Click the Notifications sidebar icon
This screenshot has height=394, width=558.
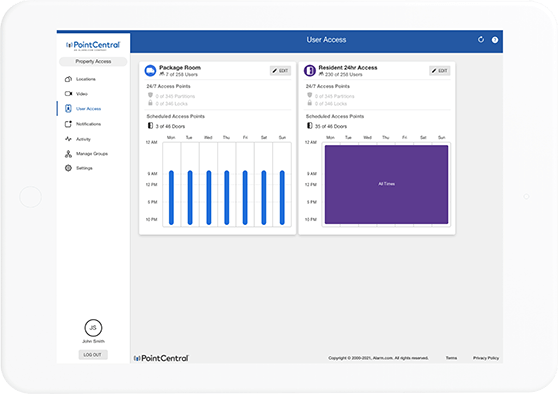(x=68, y=124)
